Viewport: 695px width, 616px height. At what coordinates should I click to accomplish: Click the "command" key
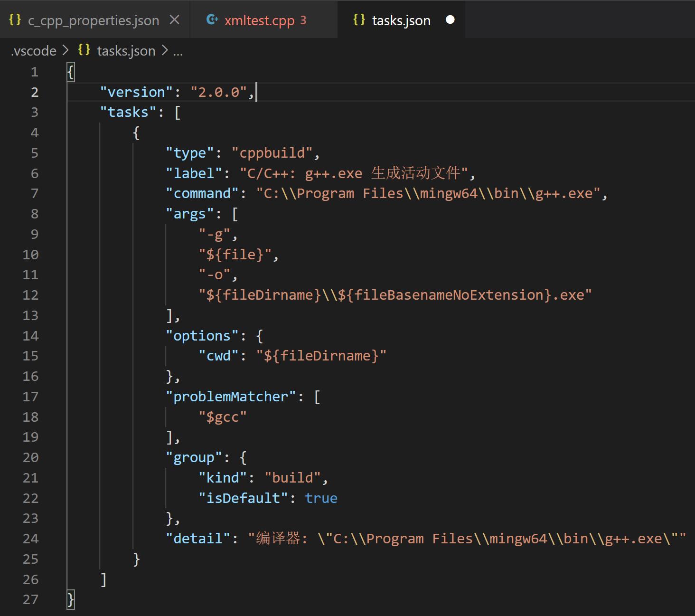pyautogui.click(x=202, y=193)
